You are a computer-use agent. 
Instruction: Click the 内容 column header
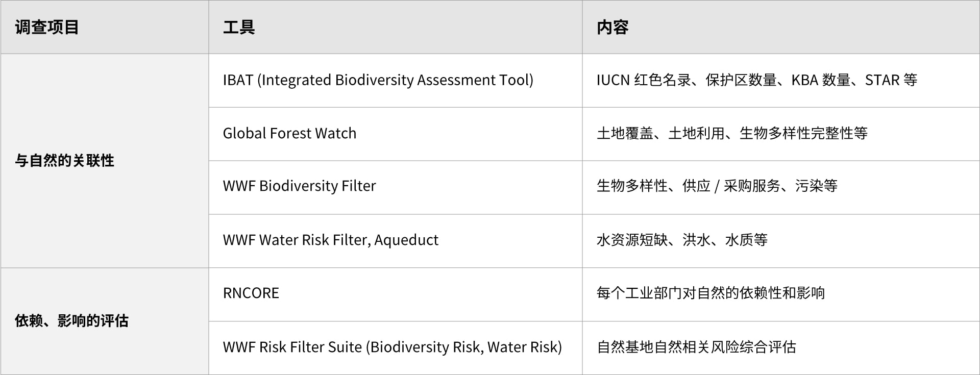point(612,27)
